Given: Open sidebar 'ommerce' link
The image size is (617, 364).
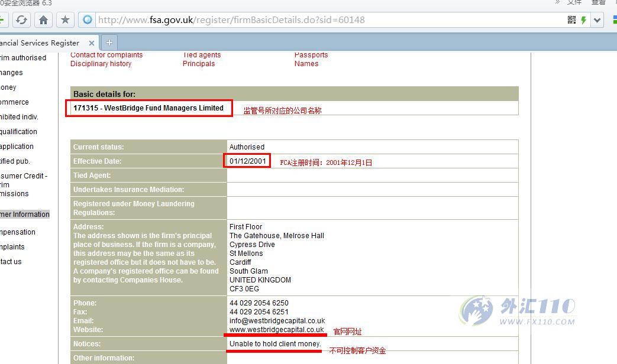Looking at the screenshot, I should tap(14, 102).
